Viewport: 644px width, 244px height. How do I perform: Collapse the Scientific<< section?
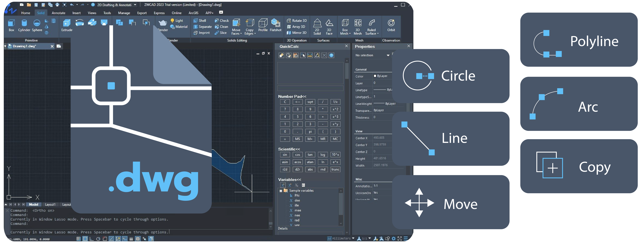(x=289, y=149)
